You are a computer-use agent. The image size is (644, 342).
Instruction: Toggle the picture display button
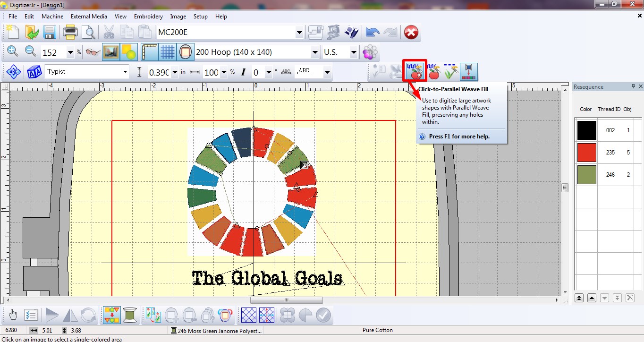pyautogui.click(x=111, y=52)
